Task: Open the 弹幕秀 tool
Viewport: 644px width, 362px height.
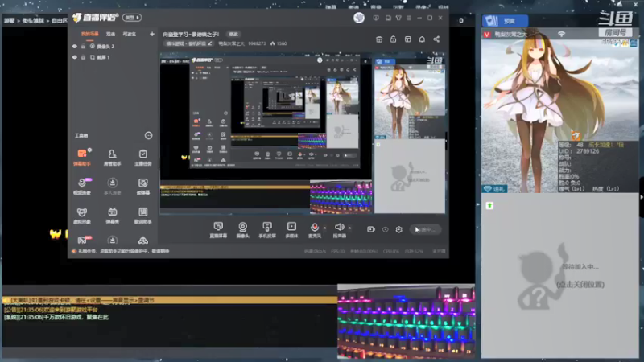Action: [x=112, y=216]
